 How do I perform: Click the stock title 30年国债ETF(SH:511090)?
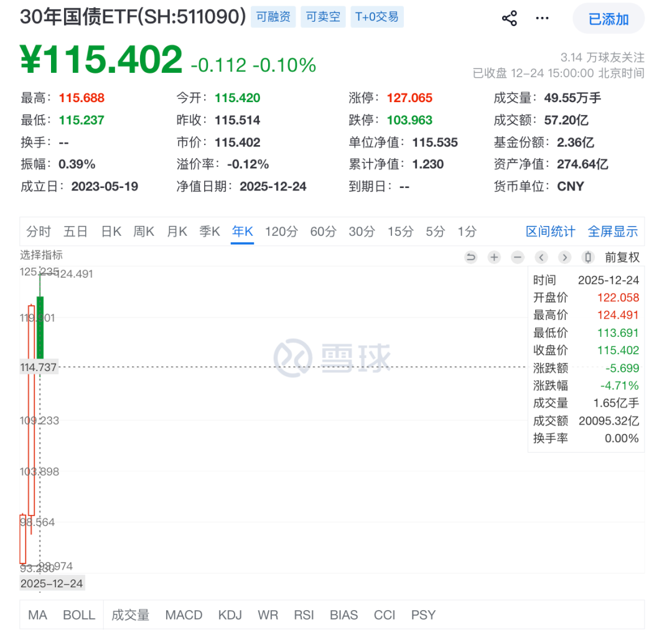133,17
